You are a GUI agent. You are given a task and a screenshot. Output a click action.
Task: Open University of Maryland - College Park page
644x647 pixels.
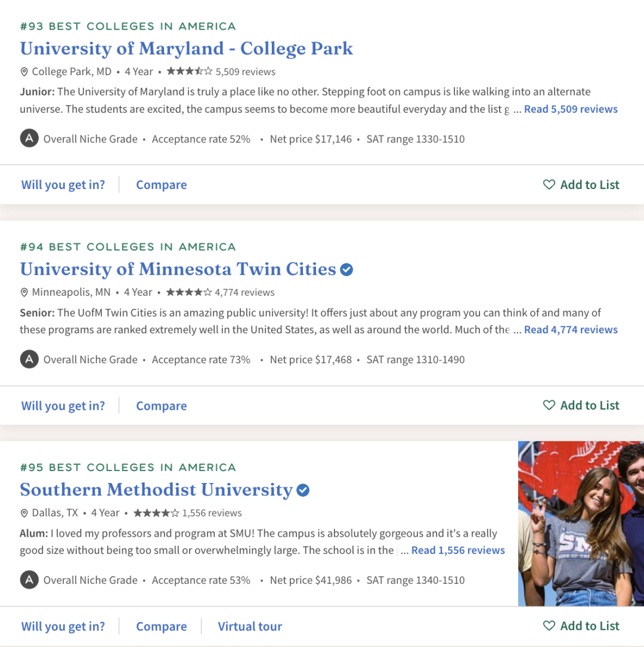pyautogui.click(x=186, y=48)
